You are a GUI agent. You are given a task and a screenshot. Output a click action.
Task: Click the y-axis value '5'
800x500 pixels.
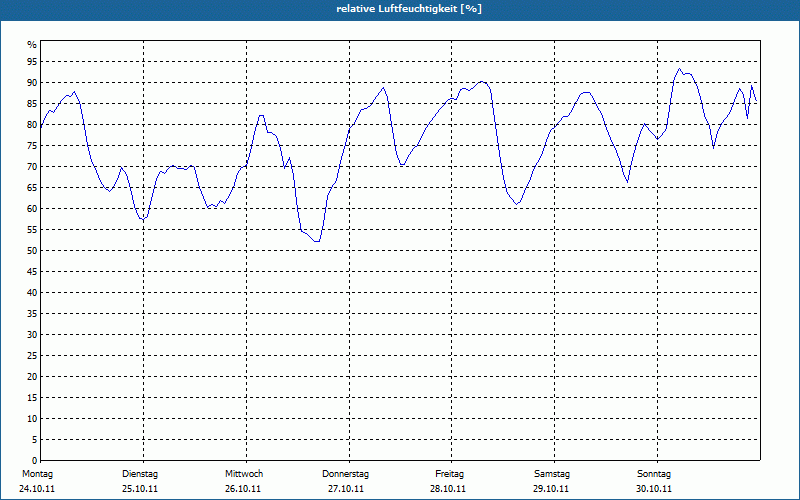point(35,440)
